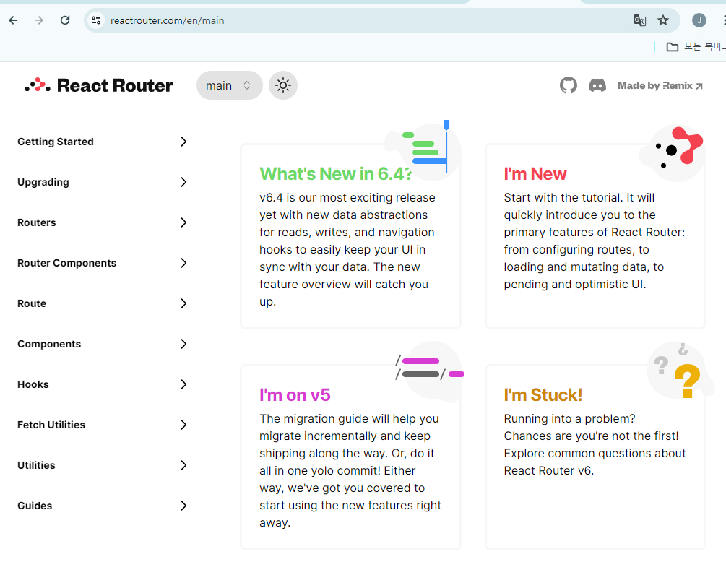
Task: Expand the Routers section
Action: click(102, 222)
